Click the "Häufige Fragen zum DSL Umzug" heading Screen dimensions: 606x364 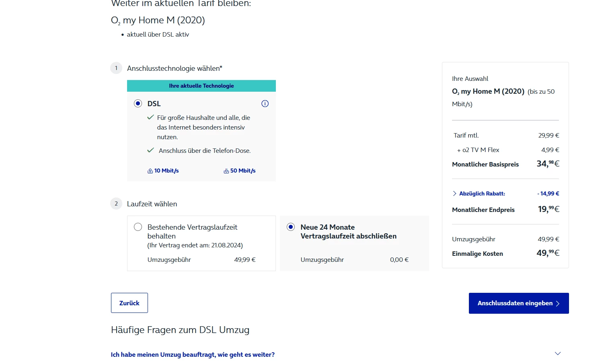pyautogui.click(x=180, y=330)
